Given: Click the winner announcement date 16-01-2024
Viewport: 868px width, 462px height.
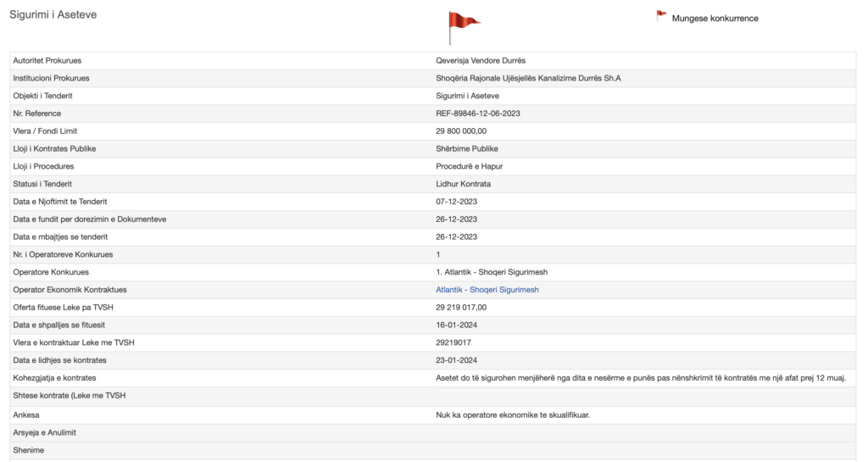Looking at the screenshot, I should (x=456, y=326).
